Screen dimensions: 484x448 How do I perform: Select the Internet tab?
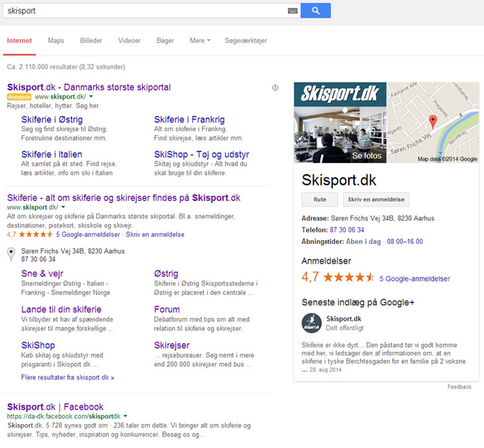19,40
